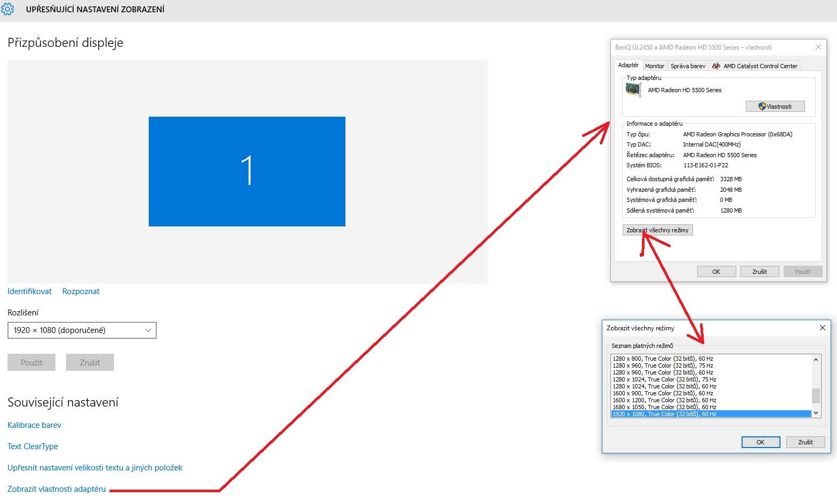837x504 pixels.
Task: Click the Identifikovat link
Action: [x=29, y=291]
